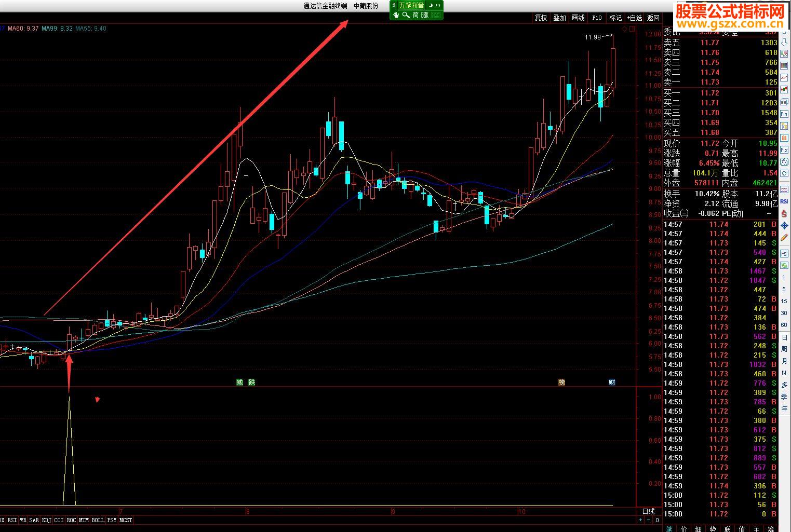Viewport: 791px width, 532px height.
Task: Open the 价 price tab at bottom
Action: [x=684, y=529]
